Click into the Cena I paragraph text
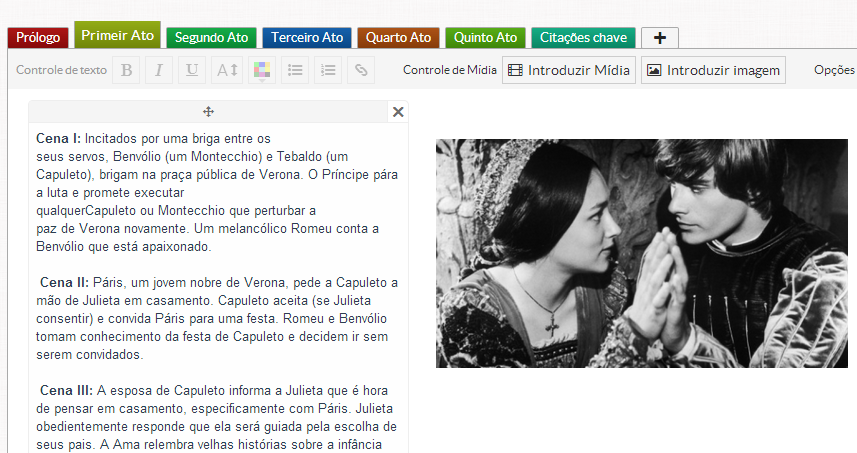 217,192
